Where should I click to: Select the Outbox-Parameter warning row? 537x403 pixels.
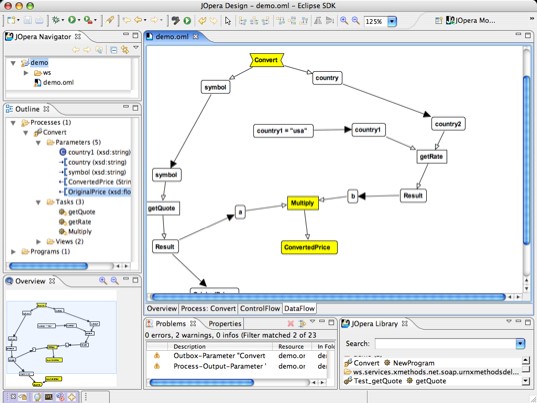click(236, 356)
